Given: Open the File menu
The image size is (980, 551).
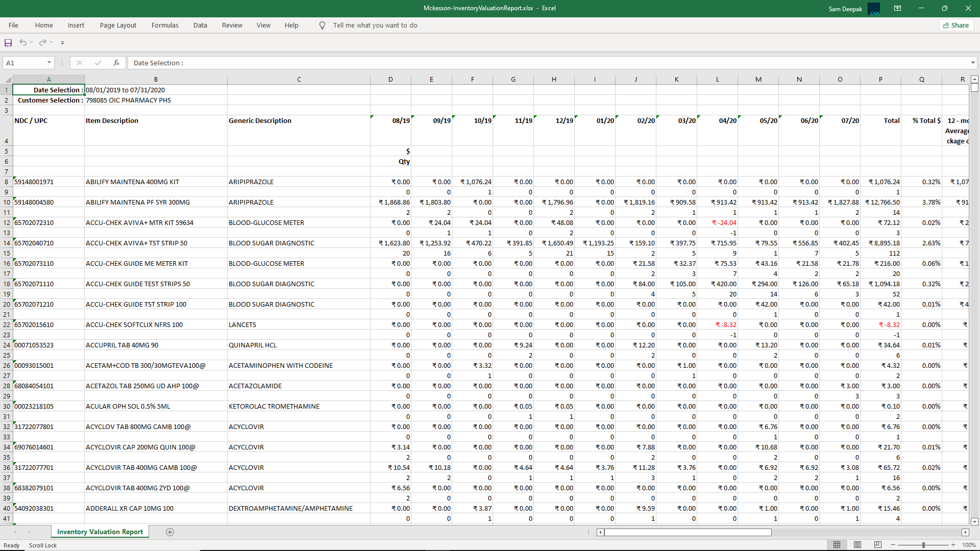Looking at the screenshot, I should click(x=14, y=26).
